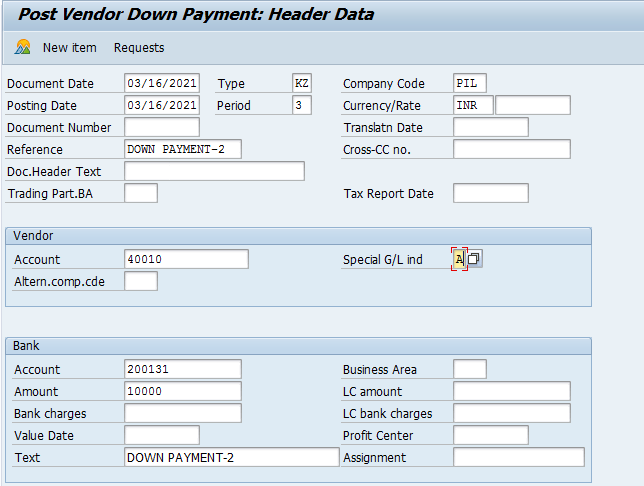Screen dimensions: 644x486
Task: Click the Value Date field
Action: coord(162,435)
